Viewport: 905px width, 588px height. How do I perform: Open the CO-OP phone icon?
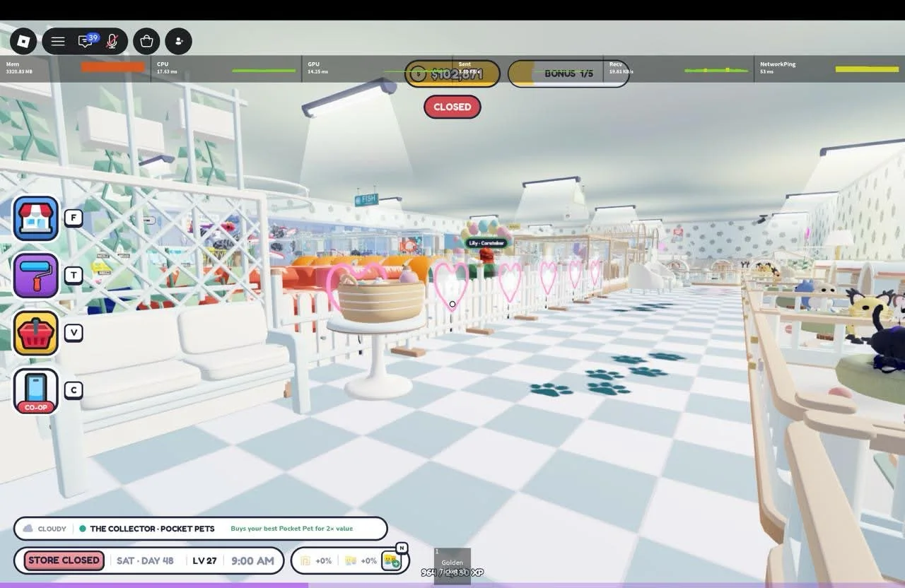pos(35,390)
